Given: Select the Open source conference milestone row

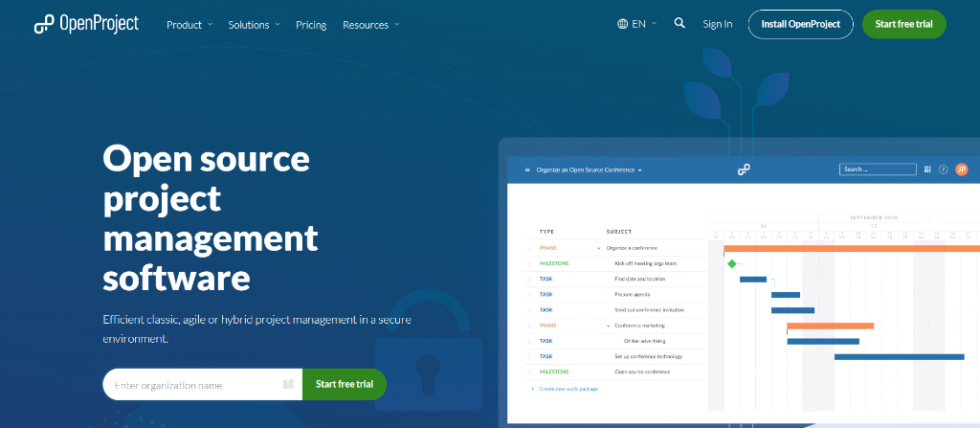Looking at the screenshot, I should coord(616,372).
